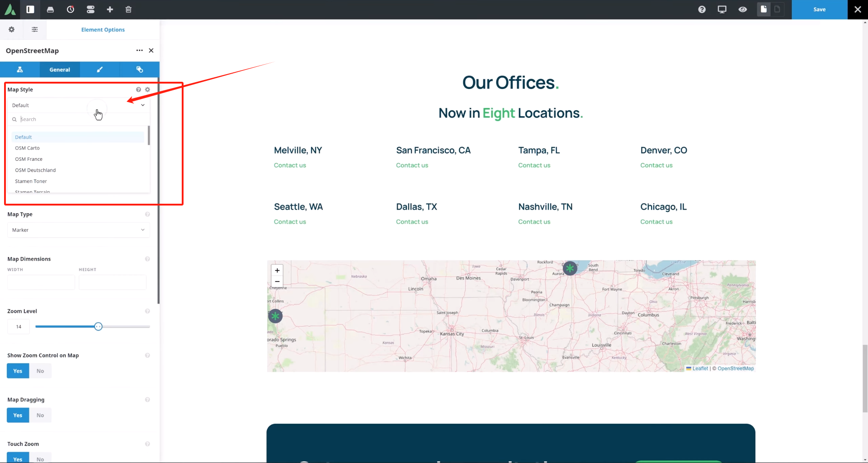Click Contact us under Seattle, WA

coord(290,222)
